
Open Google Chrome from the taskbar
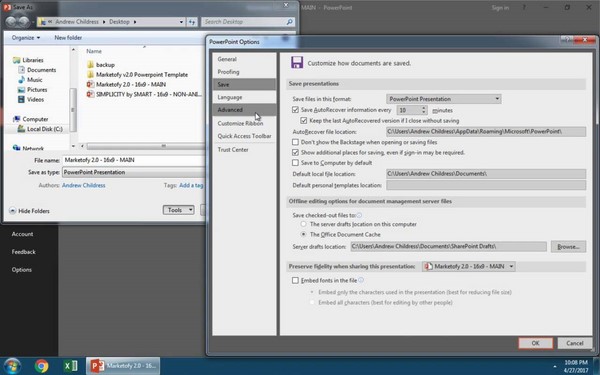click(41, 366)
